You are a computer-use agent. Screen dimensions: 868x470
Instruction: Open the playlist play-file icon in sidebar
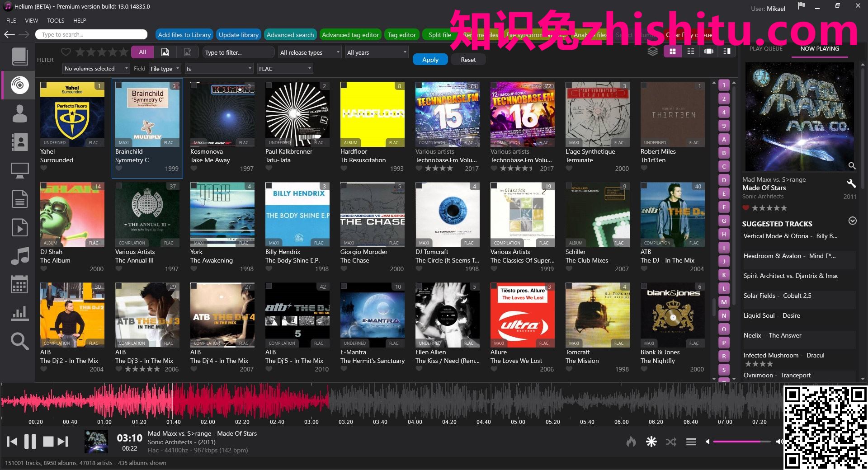pyautogui.click(x=19, y=227)
